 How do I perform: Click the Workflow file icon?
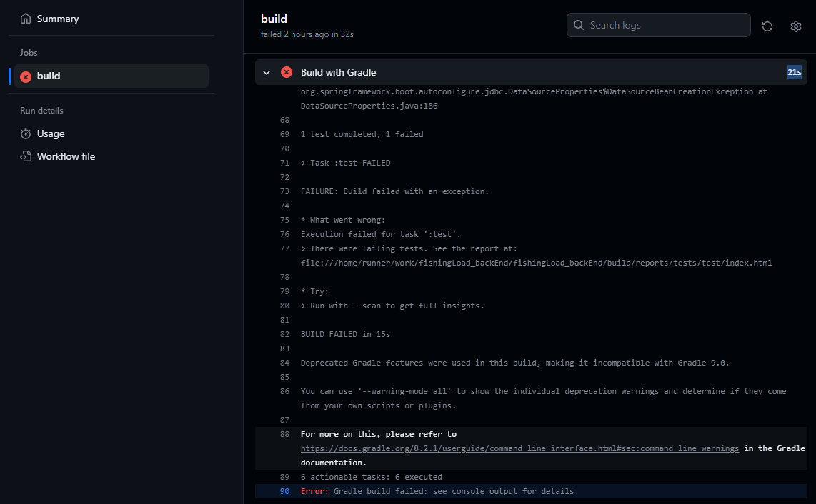point(26,156)
